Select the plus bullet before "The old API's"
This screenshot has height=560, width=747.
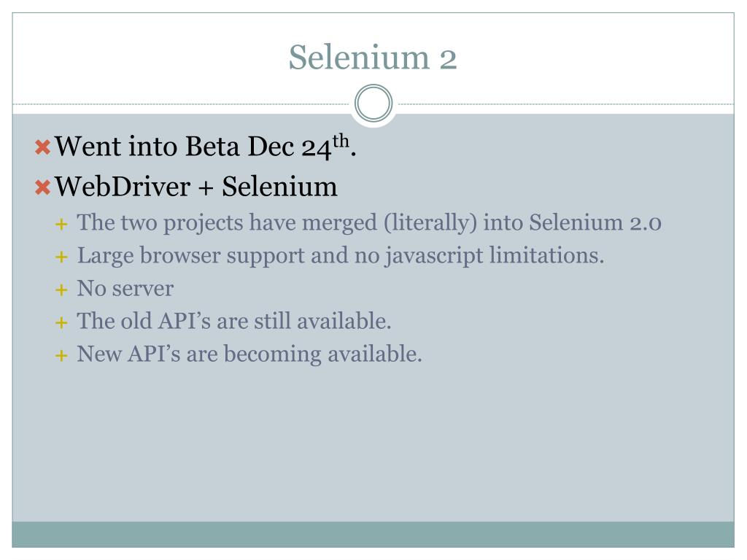pos(62,322)
